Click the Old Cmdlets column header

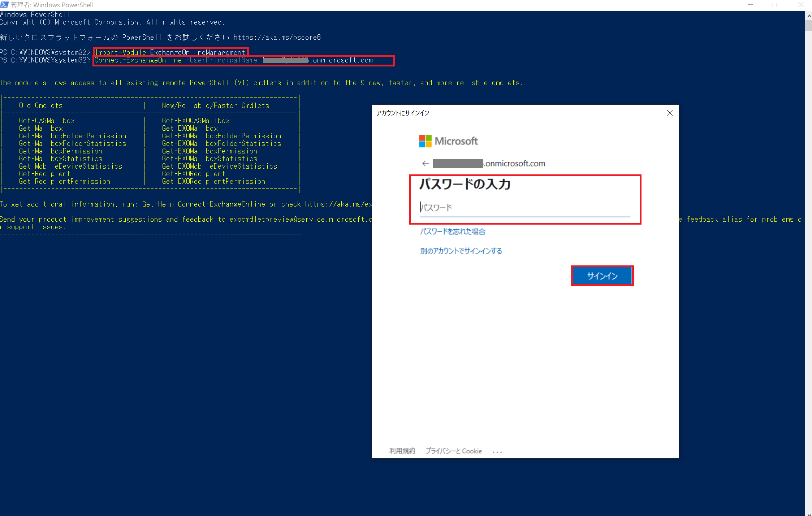pos(41,106)
